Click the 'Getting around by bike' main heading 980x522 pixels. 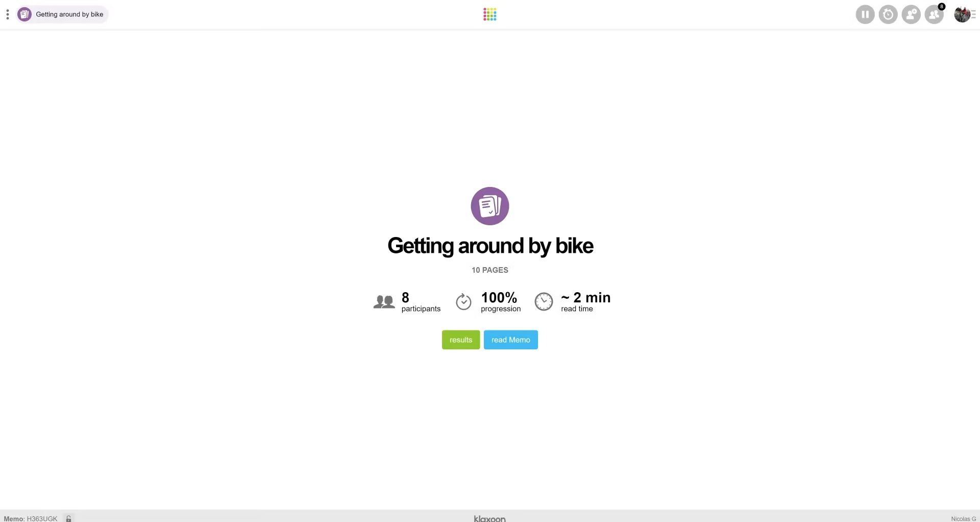tap(490, 246)
